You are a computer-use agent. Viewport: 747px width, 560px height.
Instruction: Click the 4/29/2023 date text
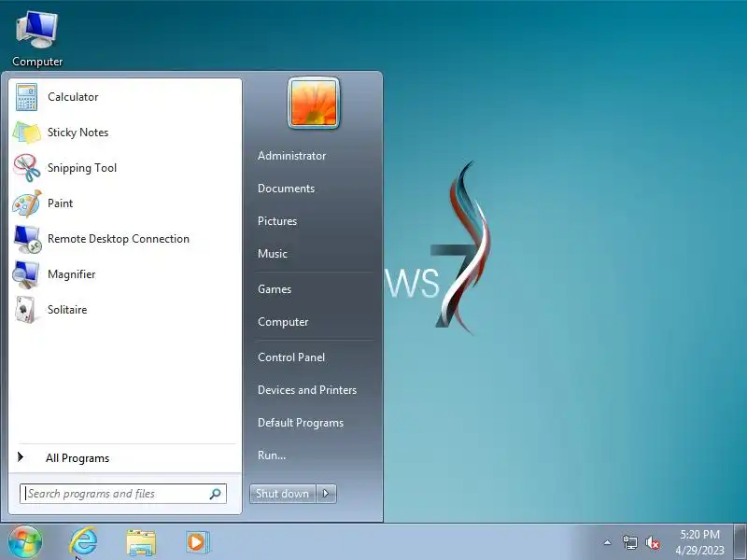click(x=699, y=551)
